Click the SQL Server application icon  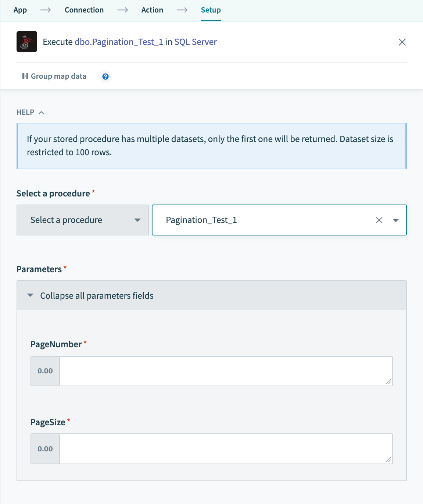[26, 42]
